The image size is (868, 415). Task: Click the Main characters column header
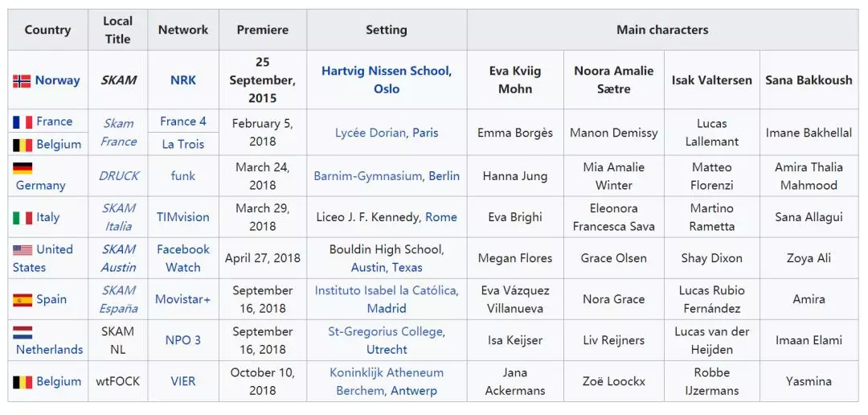coord(662,30)
